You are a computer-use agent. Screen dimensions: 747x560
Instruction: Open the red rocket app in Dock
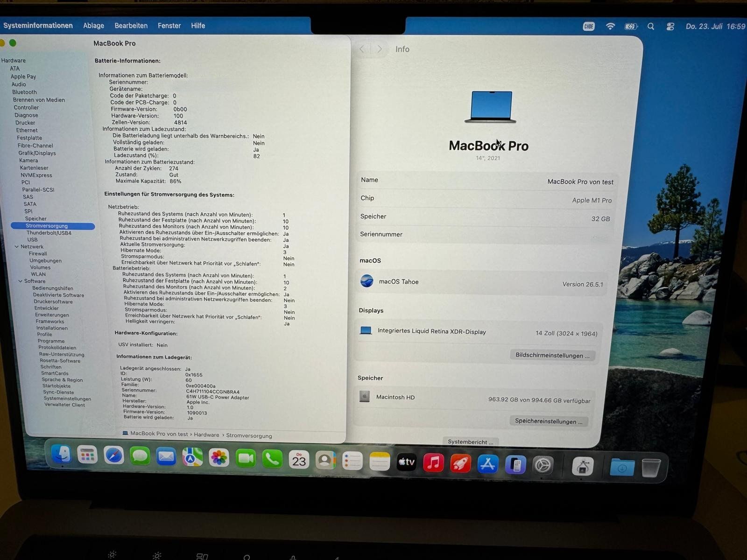460,463
